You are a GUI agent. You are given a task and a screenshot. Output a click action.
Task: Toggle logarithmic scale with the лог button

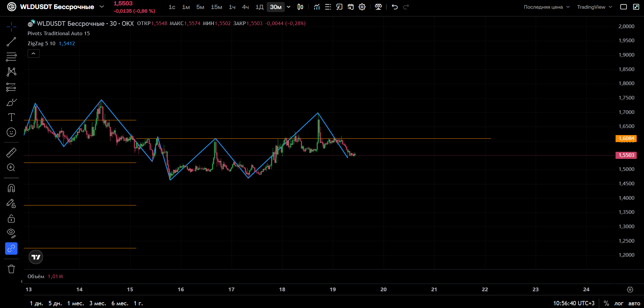point(619,303)
